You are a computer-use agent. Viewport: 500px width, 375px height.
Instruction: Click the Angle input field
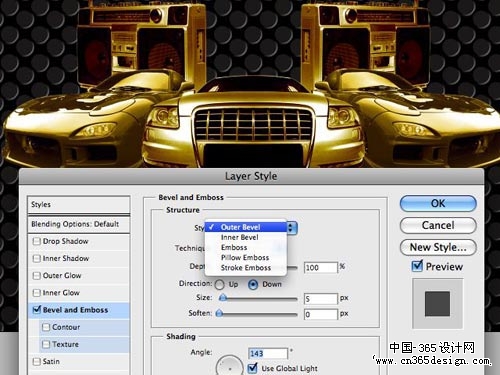[268, 353]
